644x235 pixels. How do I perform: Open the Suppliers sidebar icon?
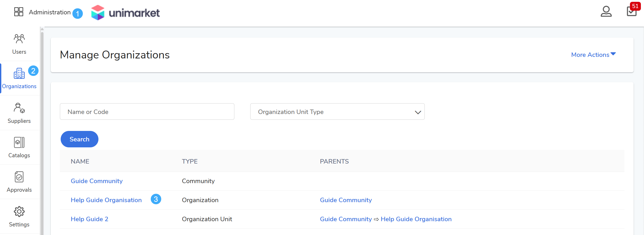pos(19,108)
